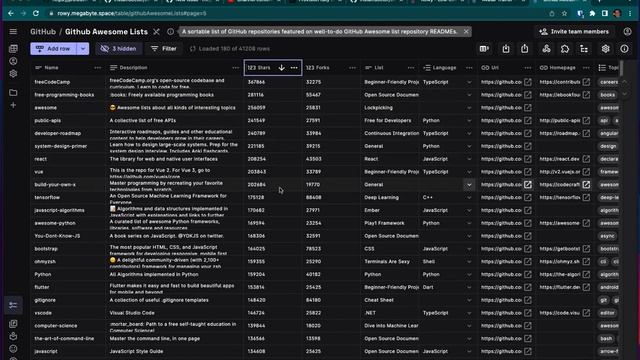Open the tree-structure icon in toolbar
Viewport: 640px width, 360px height.
pos(584,49)
